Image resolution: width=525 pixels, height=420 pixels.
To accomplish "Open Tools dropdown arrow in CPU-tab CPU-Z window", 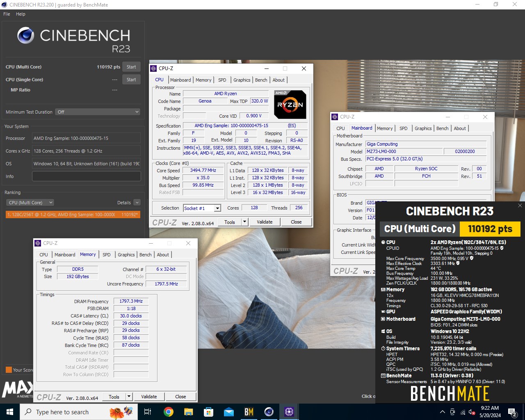I will pos(245,222).
